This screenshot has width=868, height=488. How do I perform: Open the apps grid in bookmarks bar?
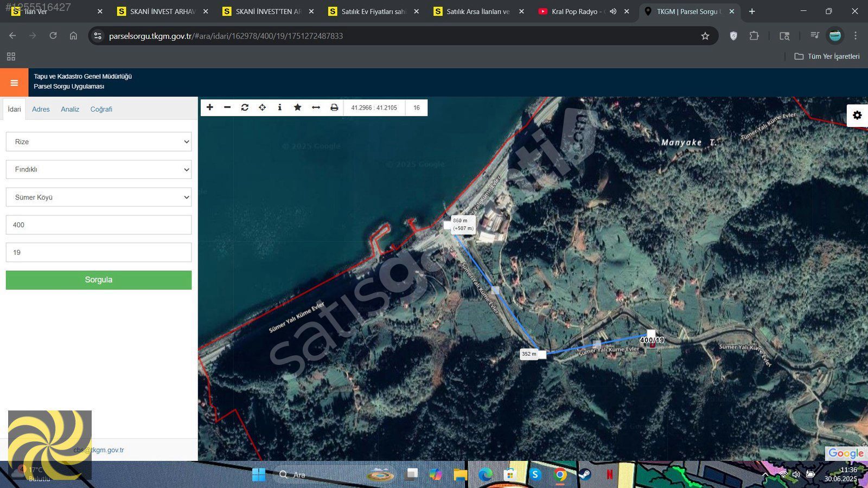pos(11,56)
